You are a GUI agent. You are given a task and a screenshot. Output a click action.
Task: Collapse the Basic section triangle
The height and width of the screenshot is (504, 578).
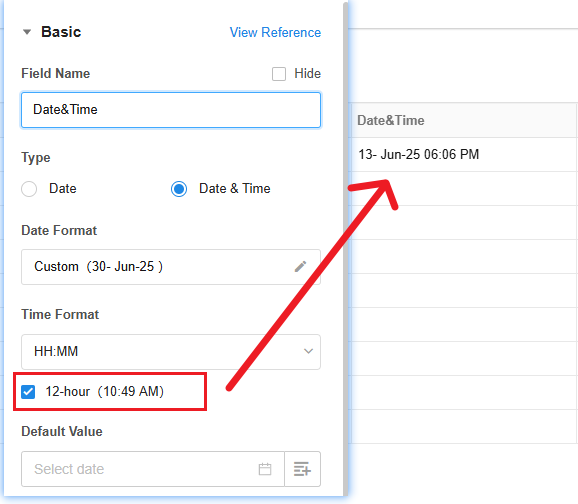[x=27, y=32]
